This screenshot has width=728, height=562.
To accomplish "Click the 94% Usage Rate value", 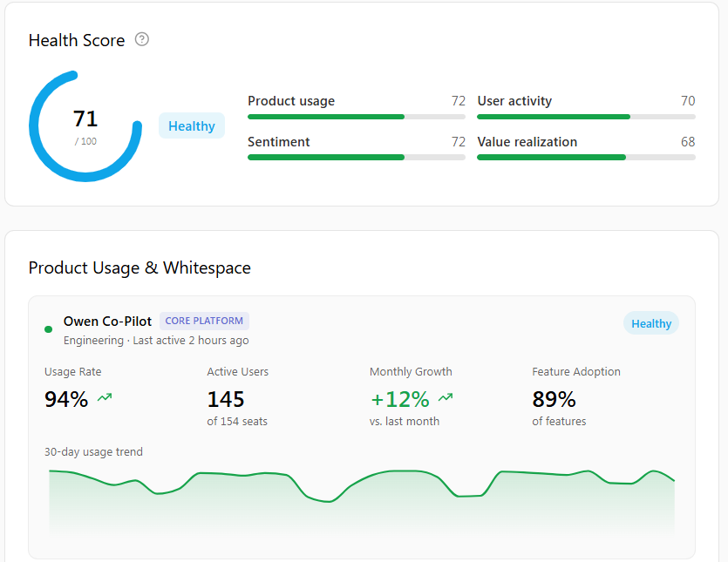I will pyautogui.click(x=66, y=399).
